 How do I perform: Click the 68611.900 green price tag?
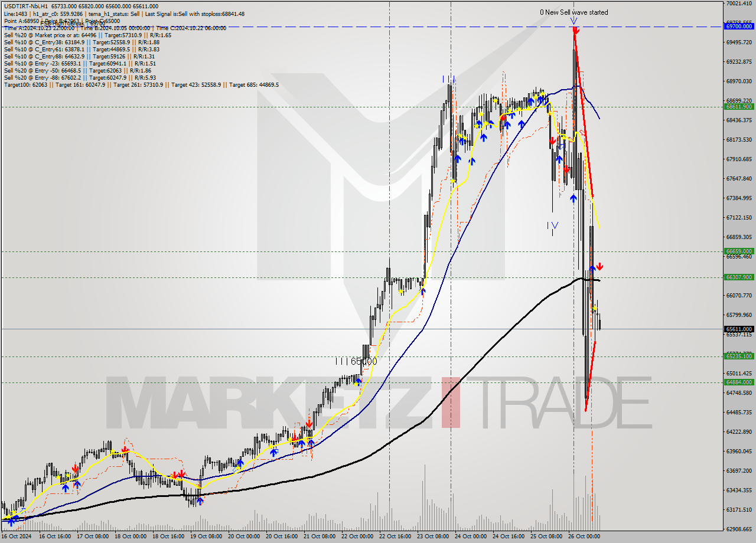click(x=739, y=107)
